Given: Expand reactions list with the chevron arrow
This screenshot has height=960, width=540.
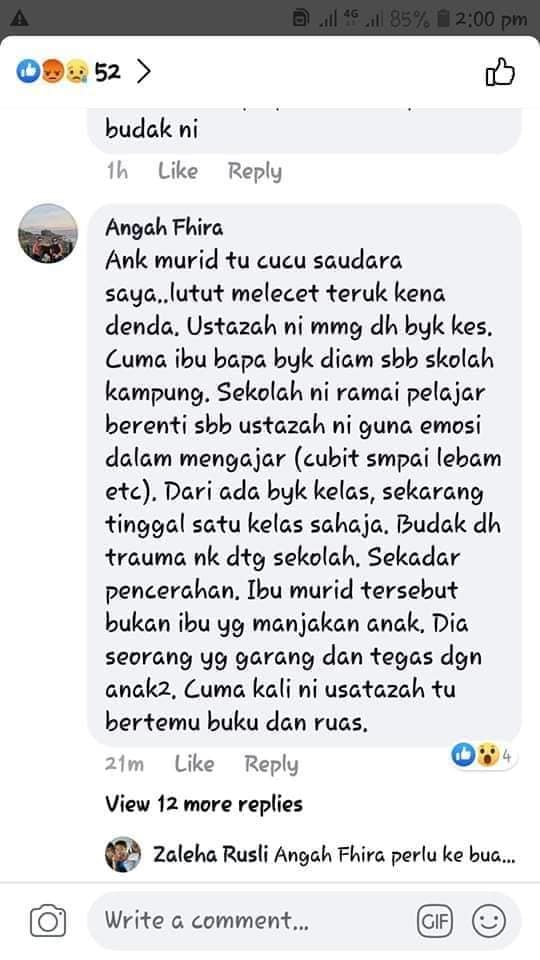Looking at the screenshot, I should coord(143,72).
